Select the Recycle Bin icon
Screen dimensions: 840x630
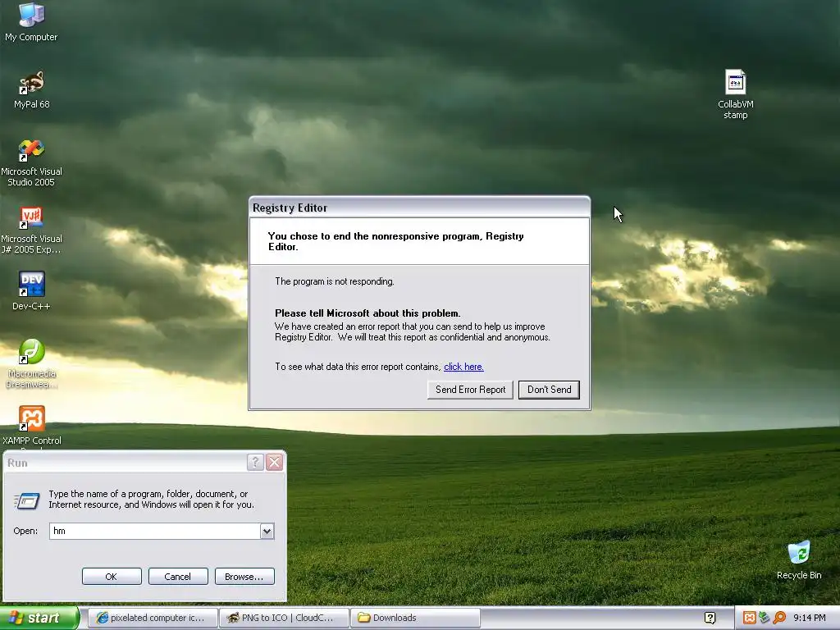[799, 560]
